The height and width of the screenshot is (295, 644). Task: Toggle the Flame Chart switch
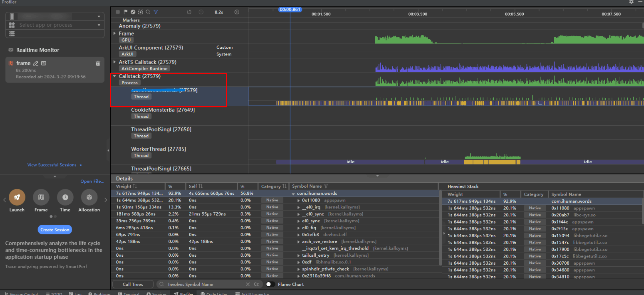point(270,284)
